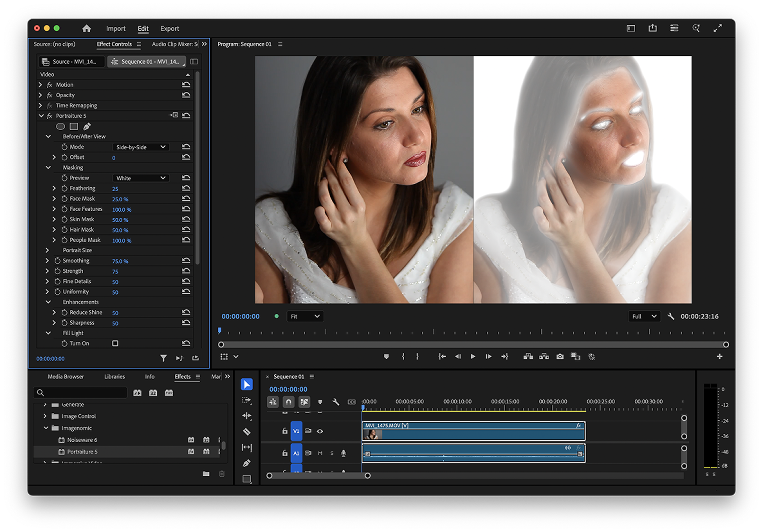Switch to the Export tab
The height and width of the screenshot is (532, 763).
click(x=170, y=29)
